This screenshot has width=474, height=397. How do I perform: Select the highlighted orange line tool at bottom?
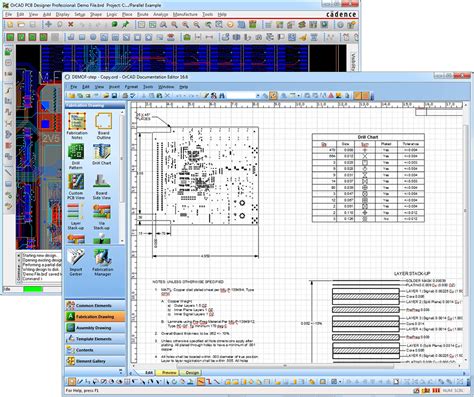click(201, 382)
